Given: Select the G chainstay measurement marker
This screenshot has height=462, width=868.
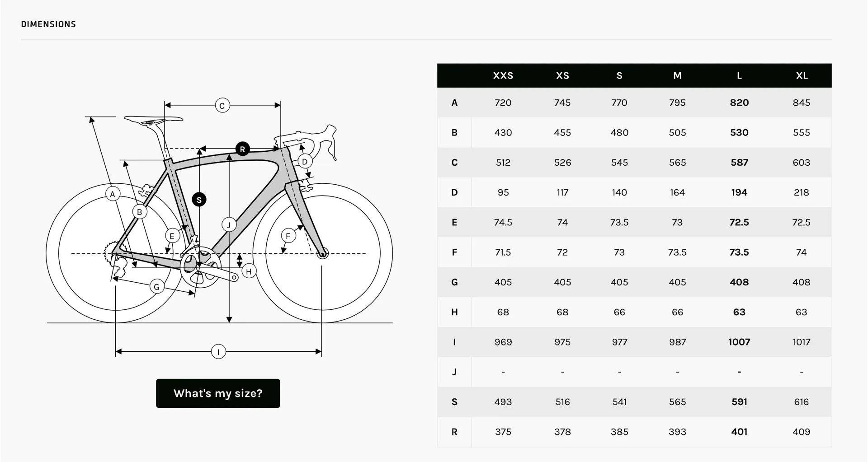Looking at the screenshot, I should pos(156,286).
